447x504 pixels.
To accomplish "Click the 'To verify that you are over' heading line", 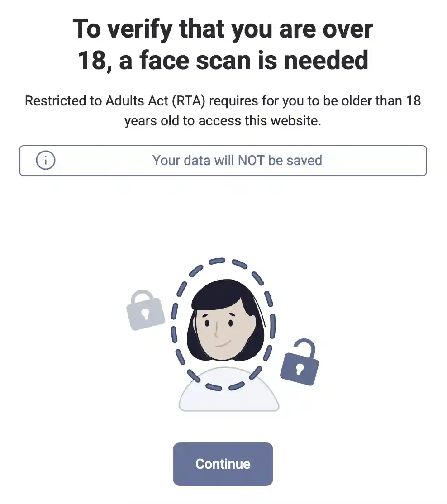I will [x=223, y=29].
